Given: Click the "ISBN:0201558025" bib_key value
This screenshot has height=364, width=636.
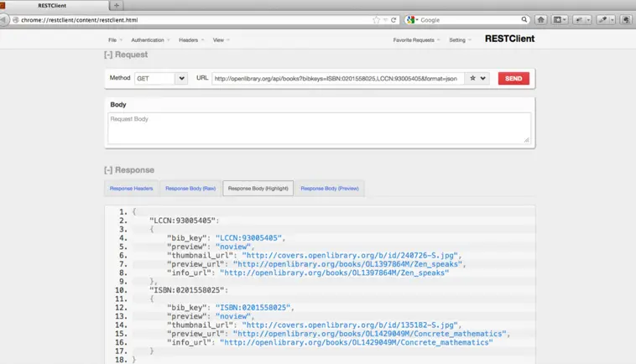Looking at the screenshot, I should (x=253, y=308).
